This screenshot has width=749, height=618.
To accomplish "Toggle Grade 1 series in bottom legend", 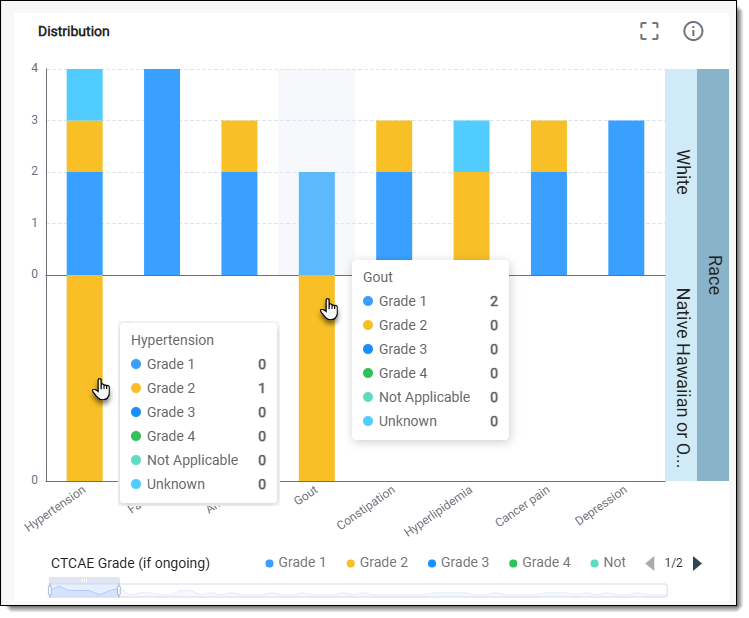I will (x=295, y=563).
